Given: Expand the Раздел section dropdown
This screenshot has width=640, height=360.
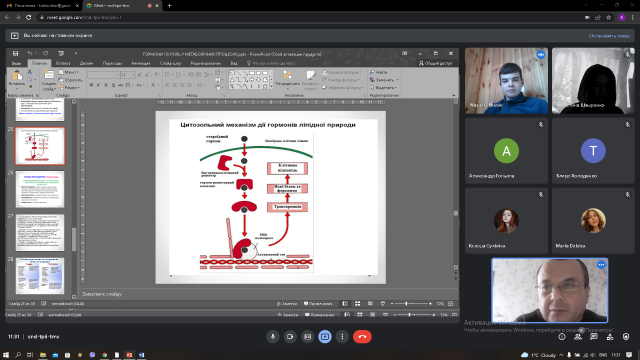Looking at the screenshot, I should click(x=70, y=87).
